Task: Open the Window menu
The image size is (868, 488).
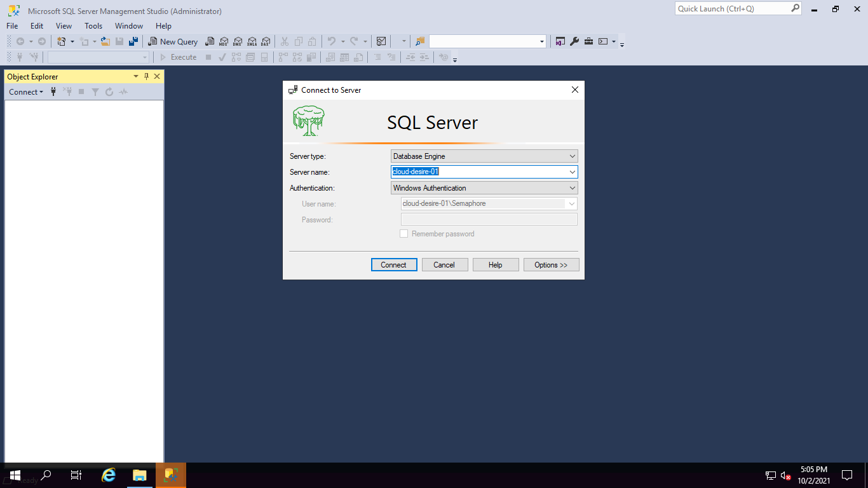Action: point(129,26)
